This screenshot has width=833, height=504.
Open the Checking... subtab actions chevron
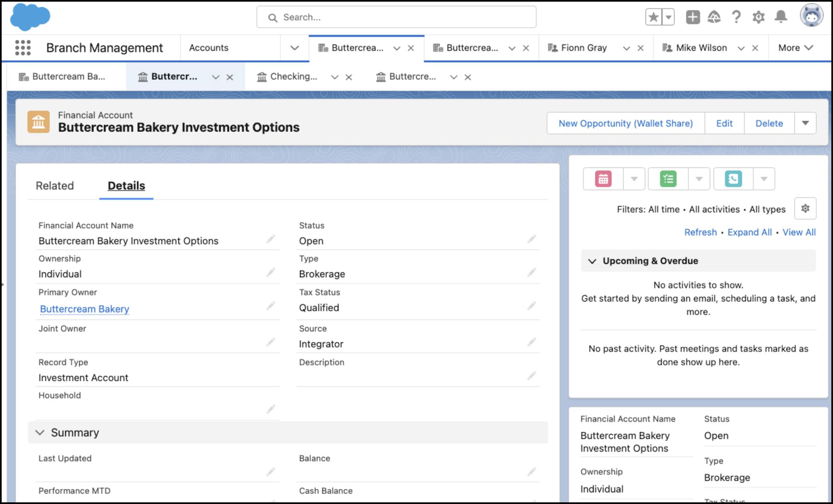[x=335, y=77]
